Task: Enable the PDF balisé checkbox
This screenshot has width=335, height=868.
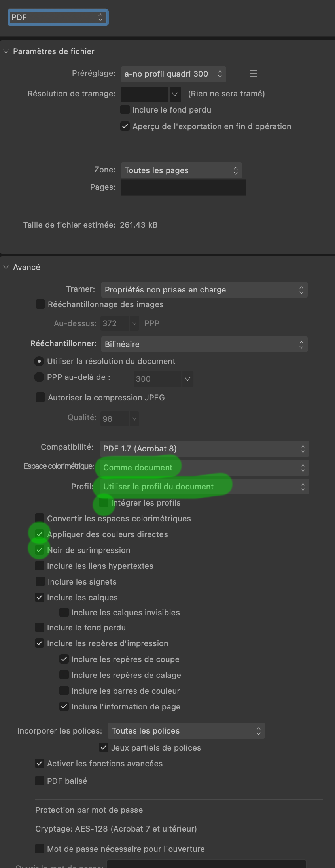Action: coord(40,781)
